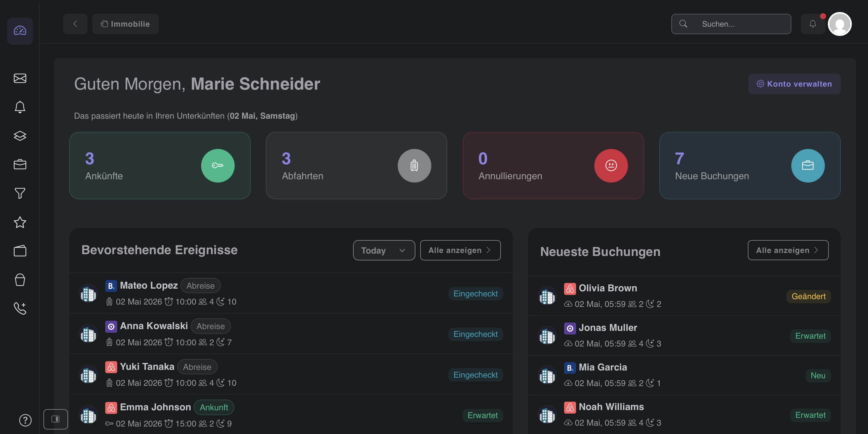Click Eingecheckt status for Yuki Tanaka
The width and height of the screenshot is (868, 434).
(475, 375)
